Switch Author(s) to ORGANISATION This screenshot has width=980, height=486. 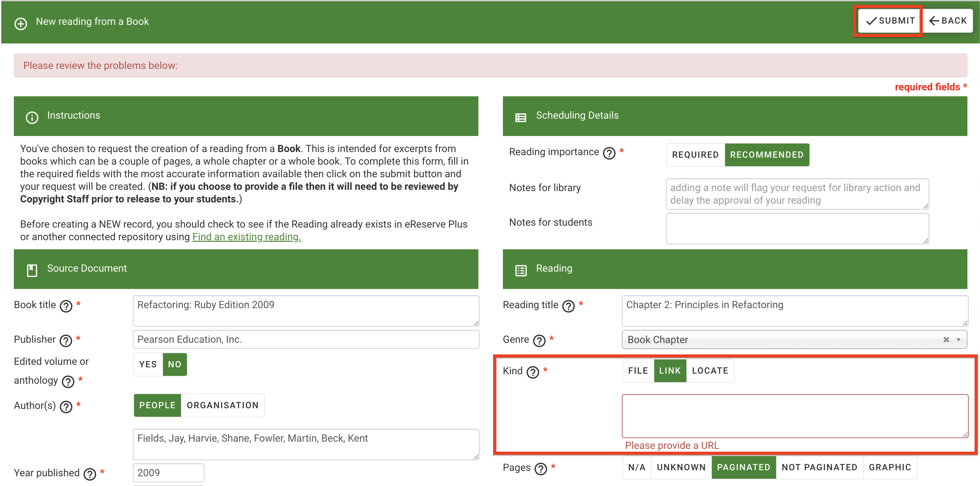(x=222, y=405)
